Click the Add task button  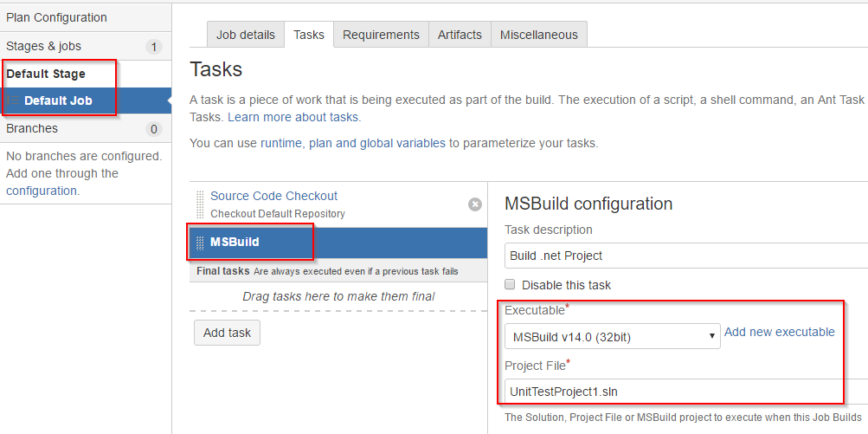pyautogui.click(x=227, y=333)
